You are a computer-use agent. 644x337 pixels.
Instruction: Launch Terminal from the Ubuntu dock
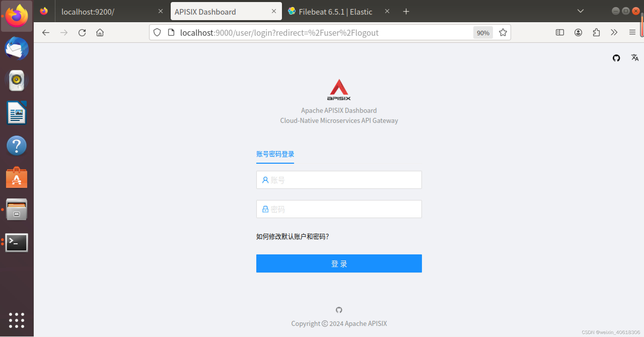coord(16,243)
